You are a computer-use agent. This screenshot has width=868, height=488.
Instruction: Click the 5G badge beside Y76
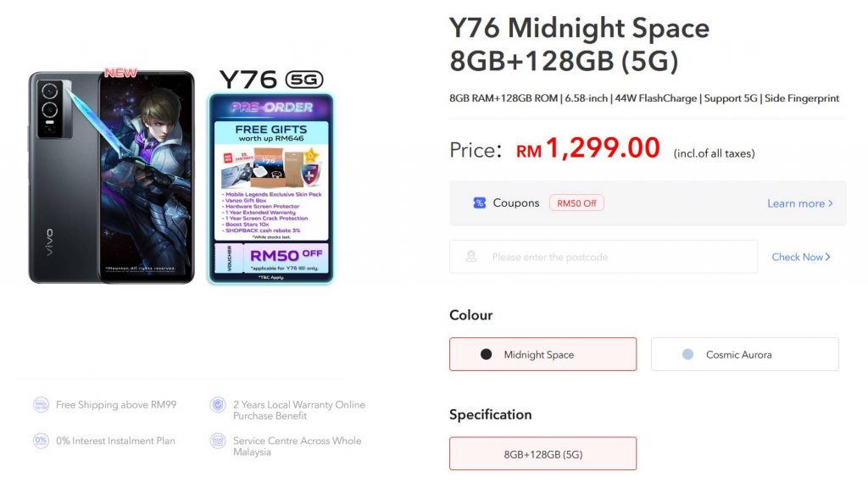(304, 80)
